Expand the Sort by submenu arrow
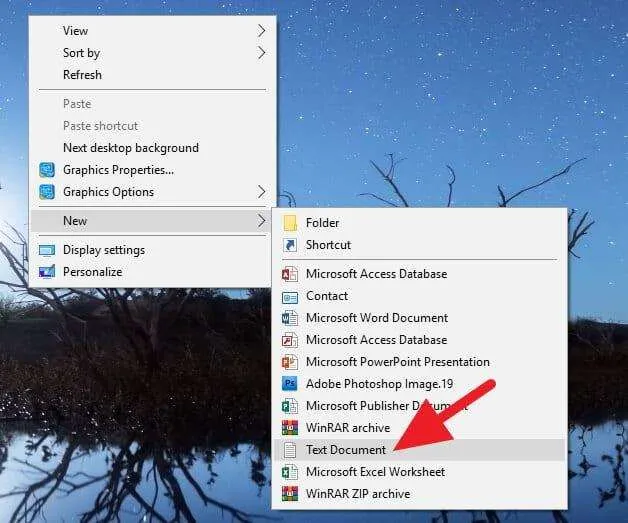The image size is (628, 523). point(262,52)
